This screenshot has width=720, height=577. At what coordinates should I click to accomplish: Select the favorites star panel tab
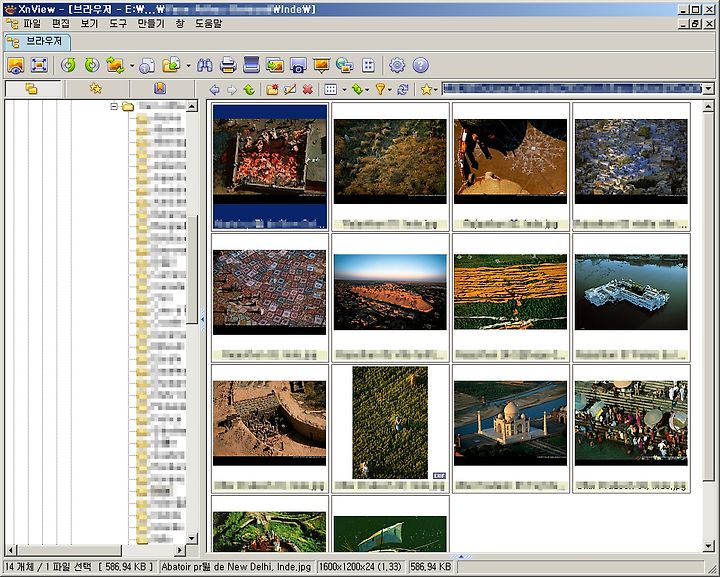pos(96,89)
